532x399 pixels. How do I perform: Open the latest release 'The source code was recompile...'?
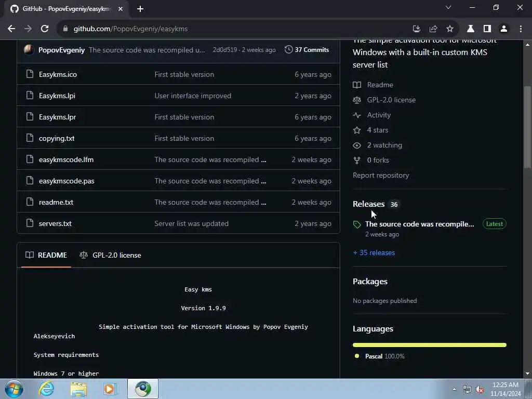419,224
